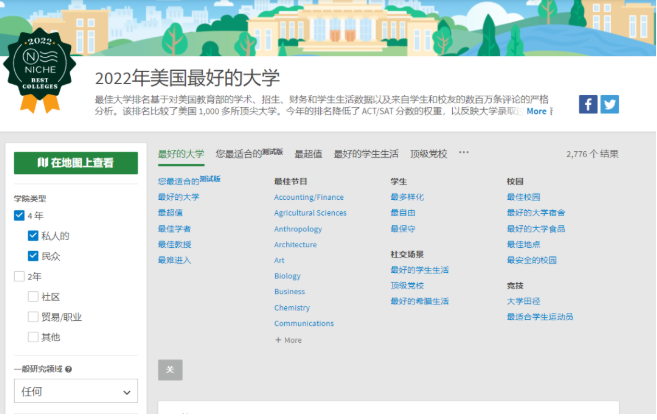Expand the 最佳节目 list with + More
The width and height of the screenshot is (657, 420).
288,340
